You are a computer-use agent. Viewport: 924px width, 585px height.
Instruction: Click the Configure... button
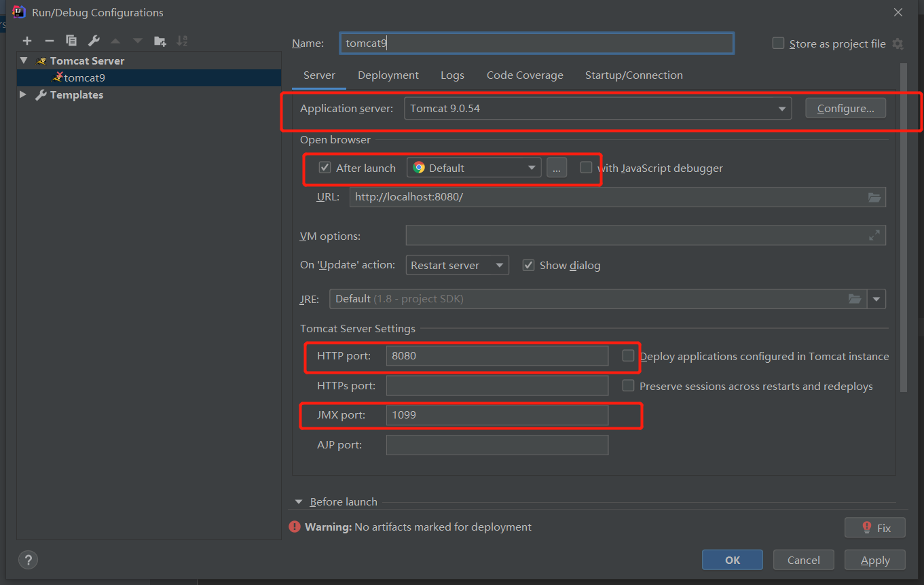click(845, 109)
